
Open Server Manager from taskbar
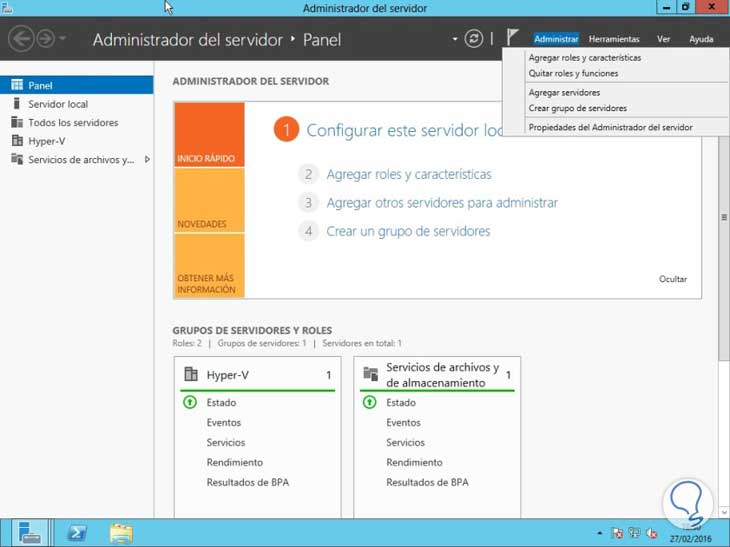click(29, 533)
